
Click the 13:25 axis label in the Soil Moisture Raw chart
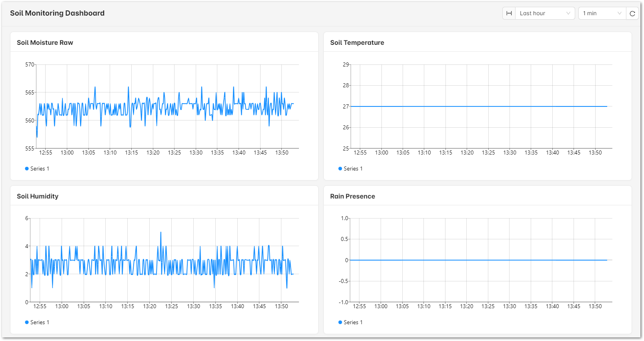click(175, 152)
